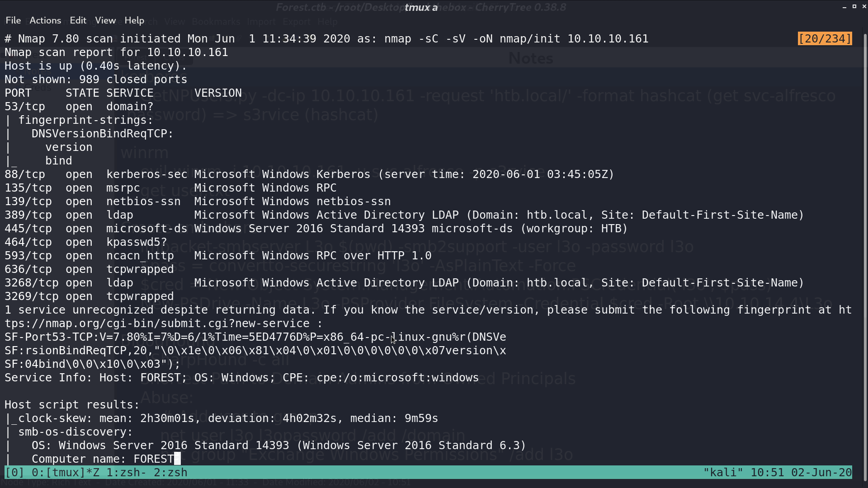The width and height of the screenshot is (868, 488).
Task: Open the File menu
Action: [13, 20]
